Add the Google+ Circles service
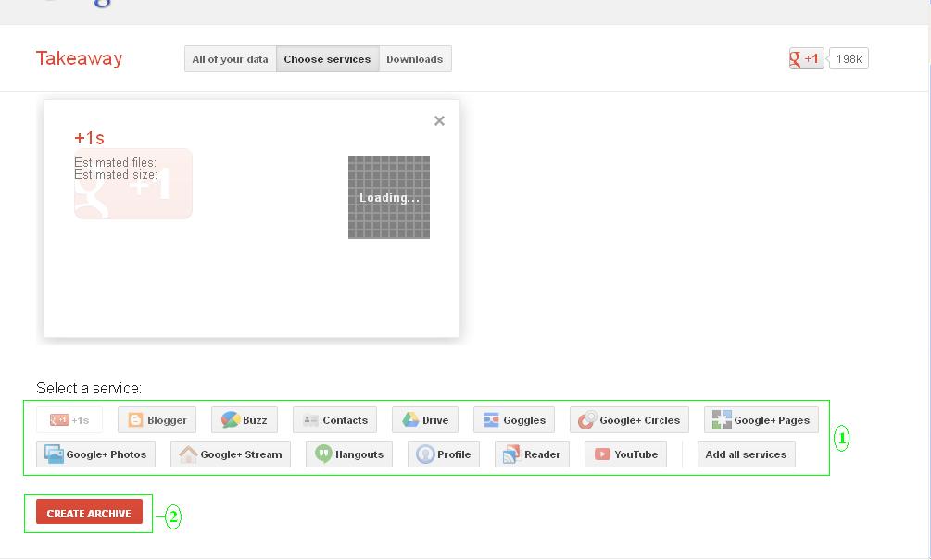The width and height of the screenshot is (931, 560). pos(629,420)
